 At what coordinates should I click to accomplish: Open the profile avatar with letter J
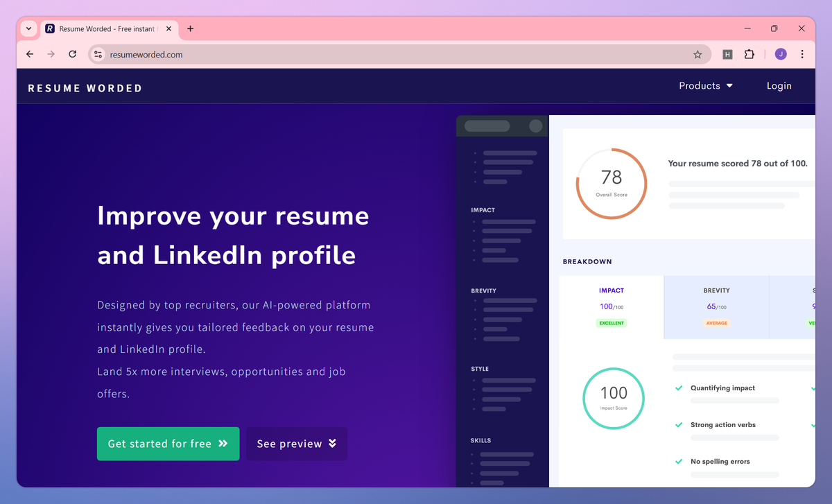click(x=780, y=54)
